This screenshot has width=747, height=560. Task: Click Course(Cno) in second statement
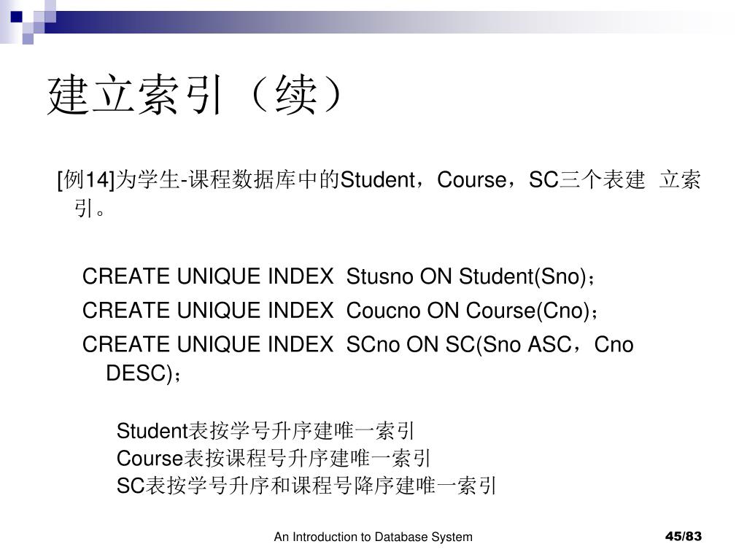(528, 311)
